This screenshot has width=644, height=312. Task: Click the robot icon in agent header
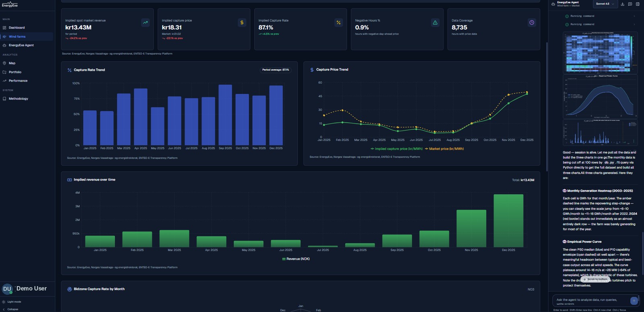pos(553,4)
